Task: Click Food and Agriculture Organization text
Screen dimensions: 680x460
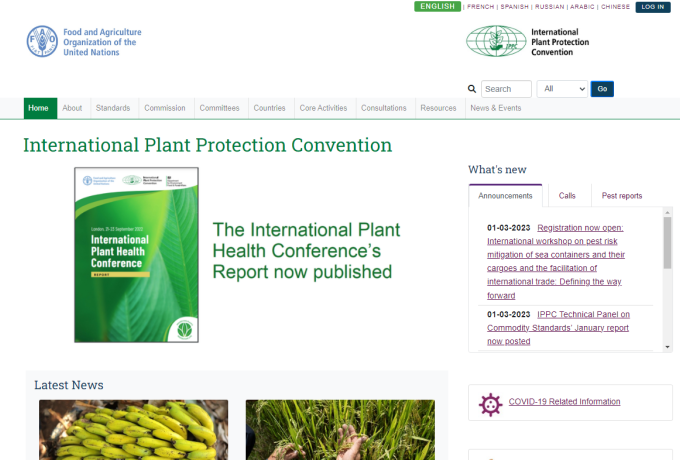Action: tap(102, 42)
